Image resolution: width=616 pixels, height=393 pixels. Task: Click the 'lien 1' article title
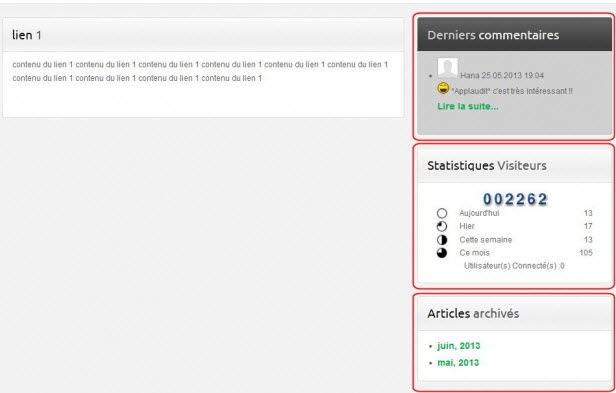(27, 35)
